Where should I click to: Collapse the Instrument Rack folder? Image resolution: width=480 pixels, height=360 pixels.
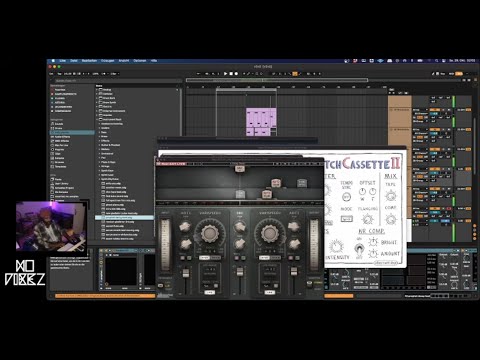(97, 119)
